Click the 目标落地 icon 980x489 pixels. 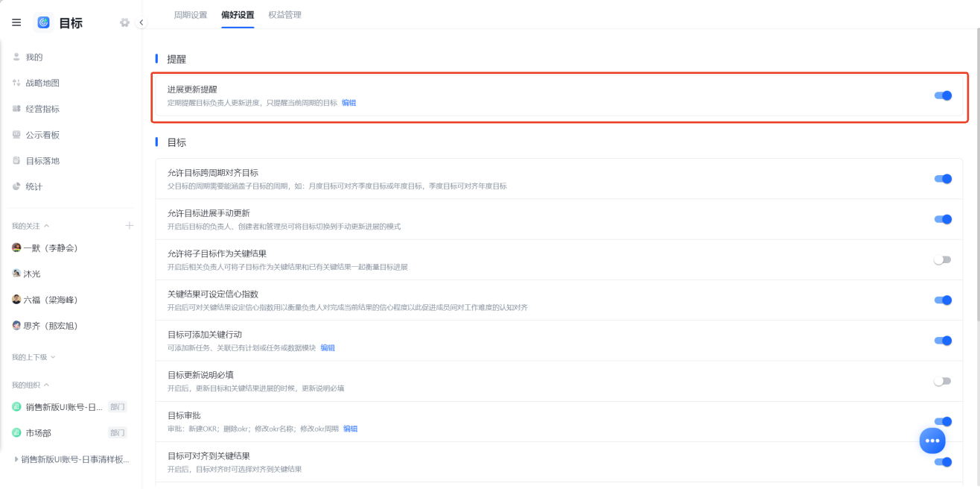click(16, 160)
